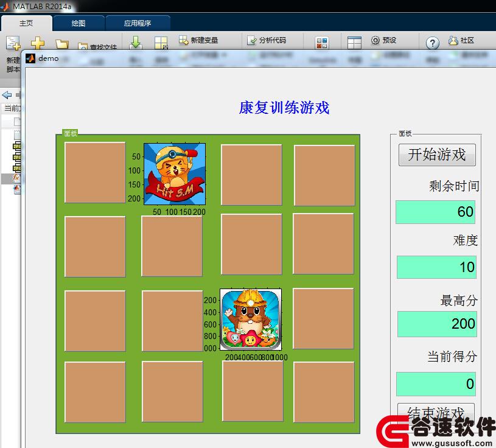
Task: Click the Save Workspace grid icon
Action: (161, 43)
